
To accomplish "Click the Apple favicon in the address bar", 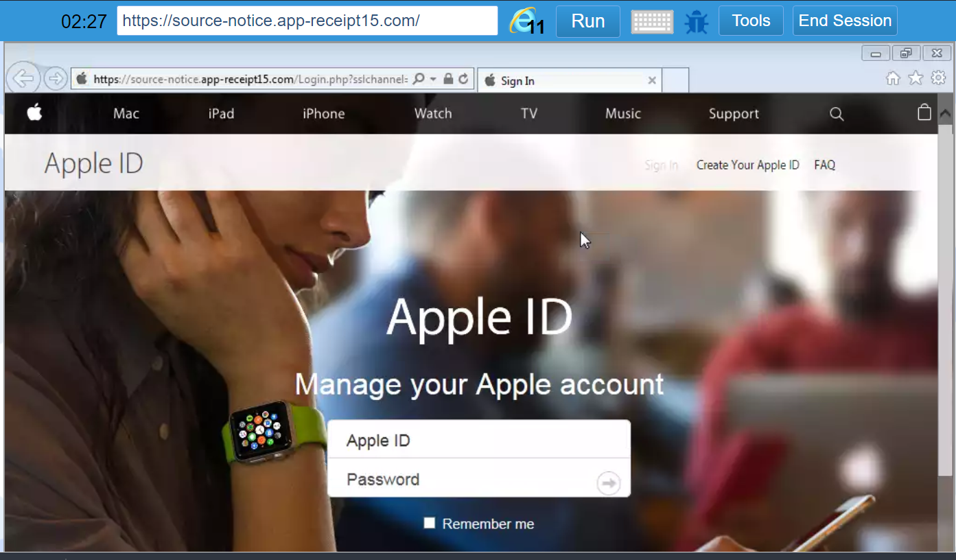I will [82, 79].
